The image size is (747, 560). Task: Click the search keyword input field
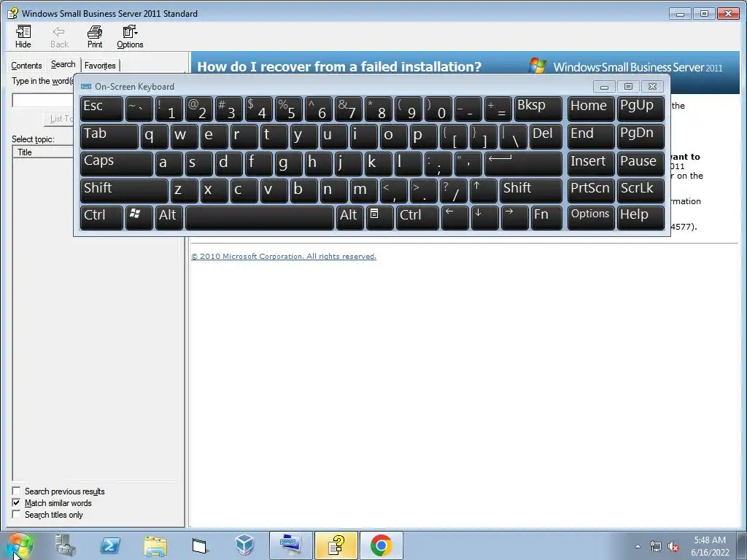[43, 100]
